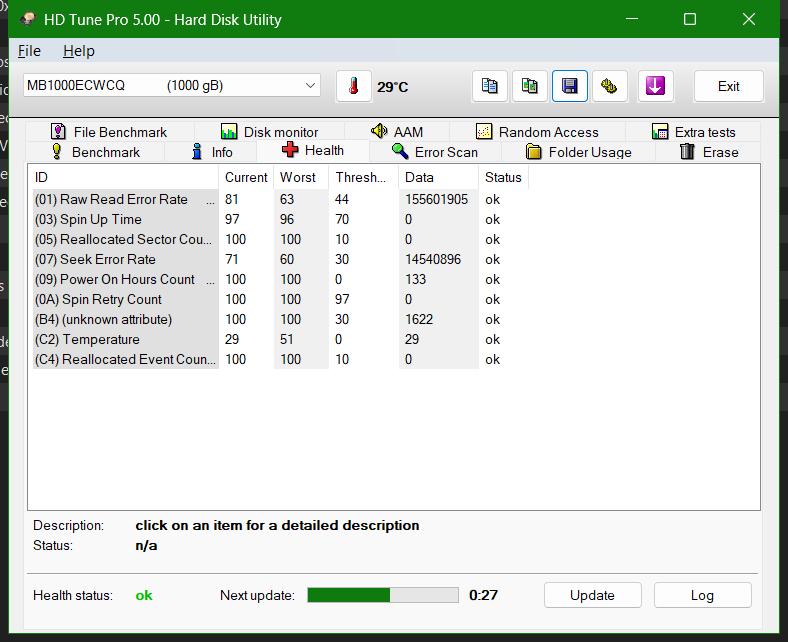This screenshot has width=788, height=642.
Task: Switch to the Disk monitor tab
Action: pos(269,132)
